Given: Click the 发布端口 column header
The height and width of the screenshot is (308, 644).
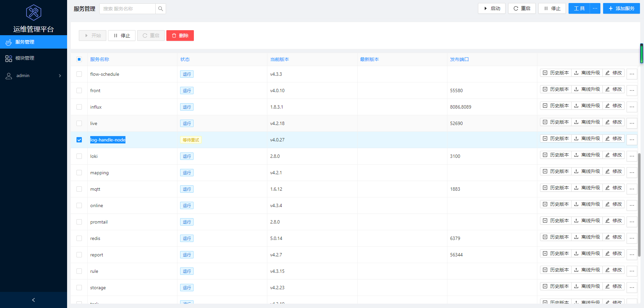Looking at the screenshot, I should tap(460, 59).
